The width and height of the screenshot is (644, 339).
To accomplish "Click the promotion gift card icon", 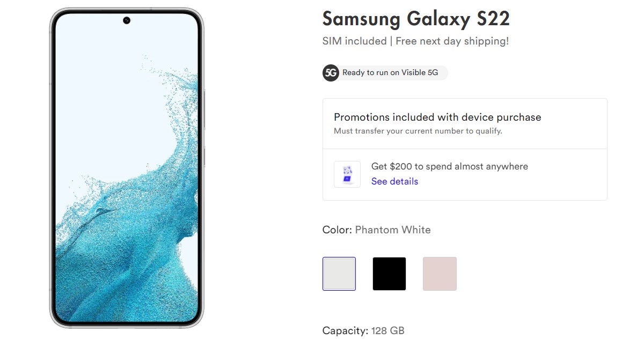I will coord(347,174).
